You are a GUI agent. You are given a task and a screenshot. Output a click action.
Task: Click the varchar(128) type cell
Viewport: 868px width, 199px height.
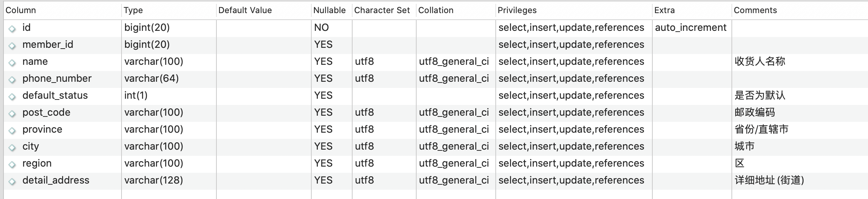[x=154, y=180]
